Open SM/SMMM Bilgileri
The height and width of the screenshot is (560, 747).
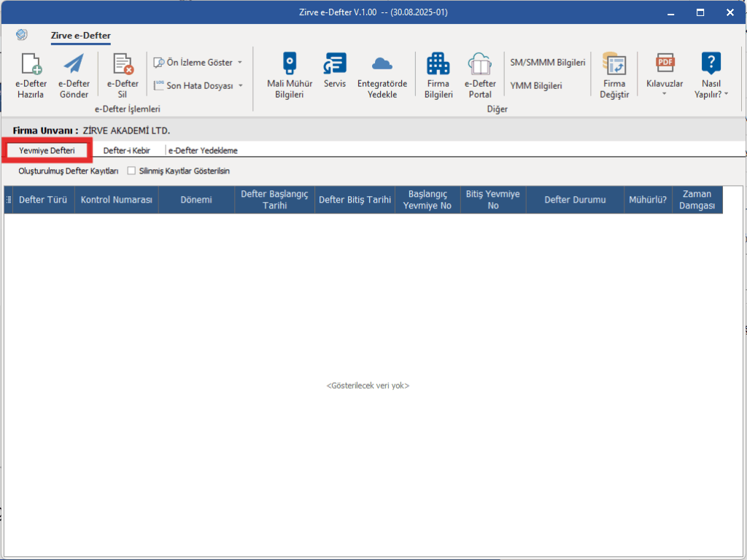[x=547, y=63]
